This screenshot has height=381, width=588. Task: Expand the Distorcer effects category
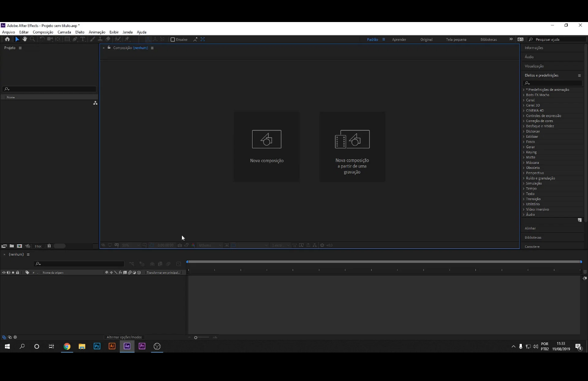click(524, 131)
